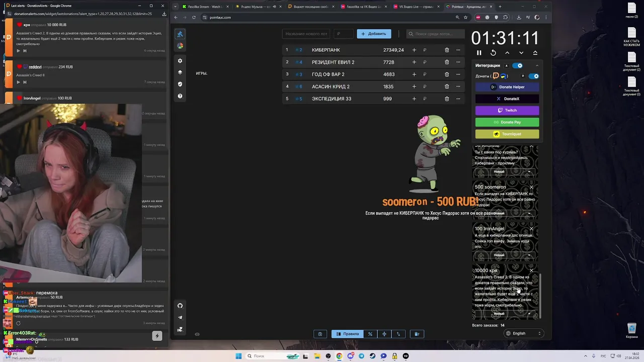Play the кря donation alert in DonationAlerts window
The height and width of the screenshot is (362, 644).
[18, 51]
